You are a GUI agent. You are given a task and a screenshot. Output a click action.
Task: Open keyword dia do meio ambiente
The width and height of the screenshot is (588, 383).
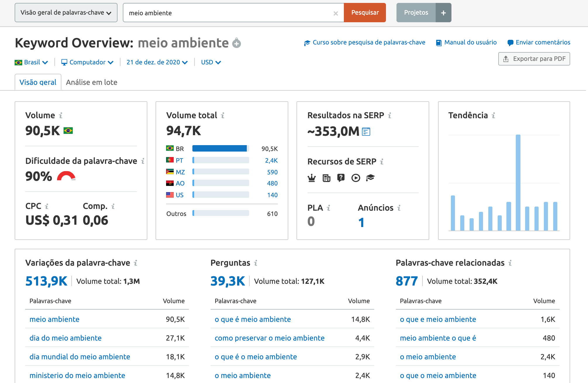click(65, 338)
